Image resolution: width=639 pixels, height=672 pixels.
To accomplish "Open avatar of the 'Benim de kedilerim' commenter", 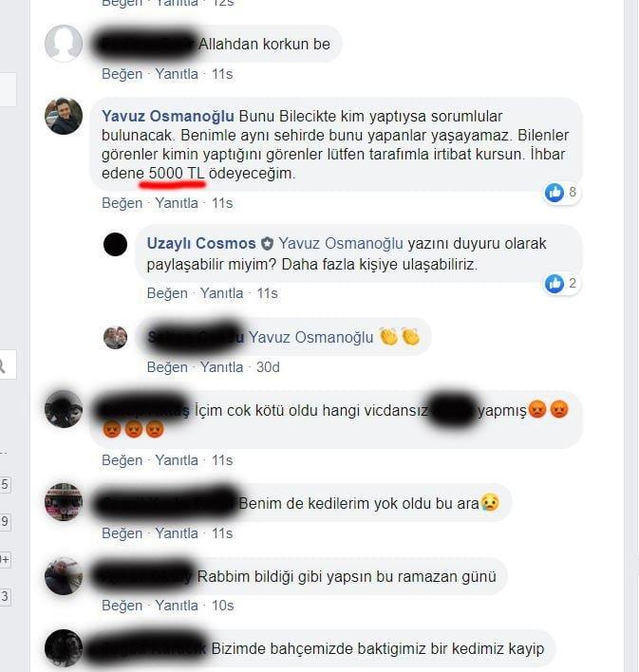I will [64, 502].
